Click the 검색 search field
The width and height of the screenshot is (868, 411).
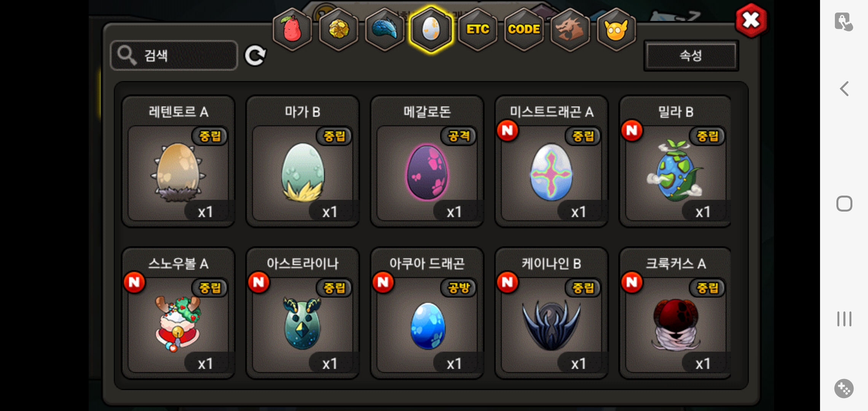point(174,56)
